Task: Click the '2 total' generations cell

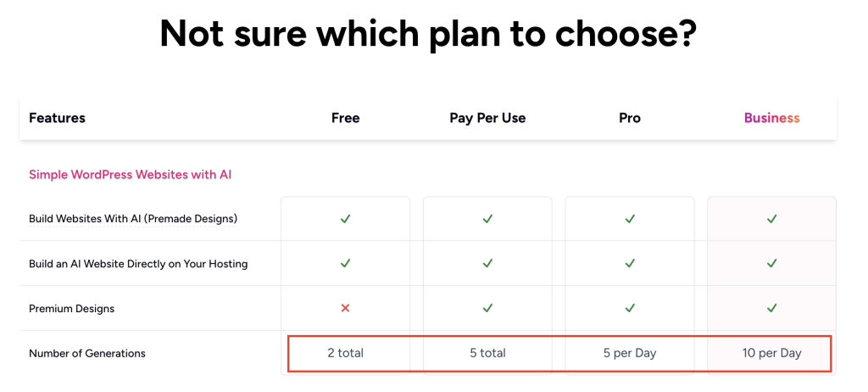Action: tap(345, 353)
